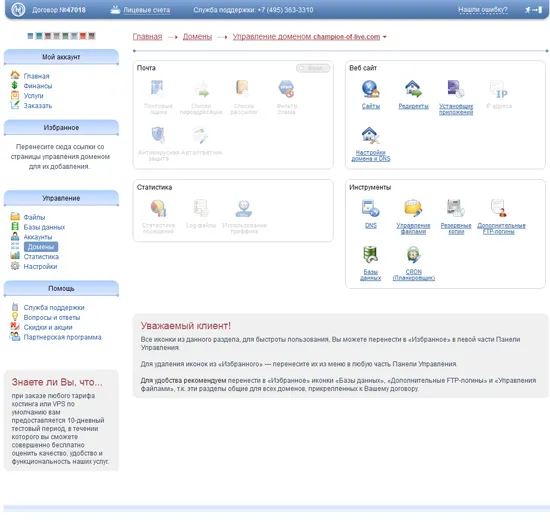Click the hosting logo in the header
The image size is (550, 522).
18,9
